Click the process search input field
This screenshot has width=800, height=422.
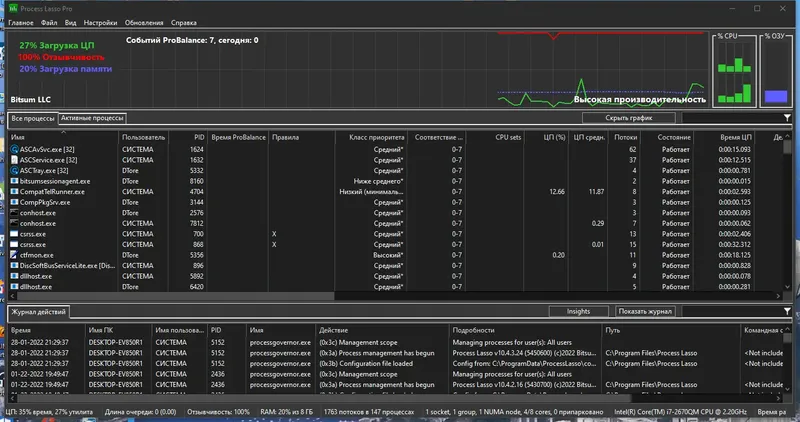click(733, 118)
